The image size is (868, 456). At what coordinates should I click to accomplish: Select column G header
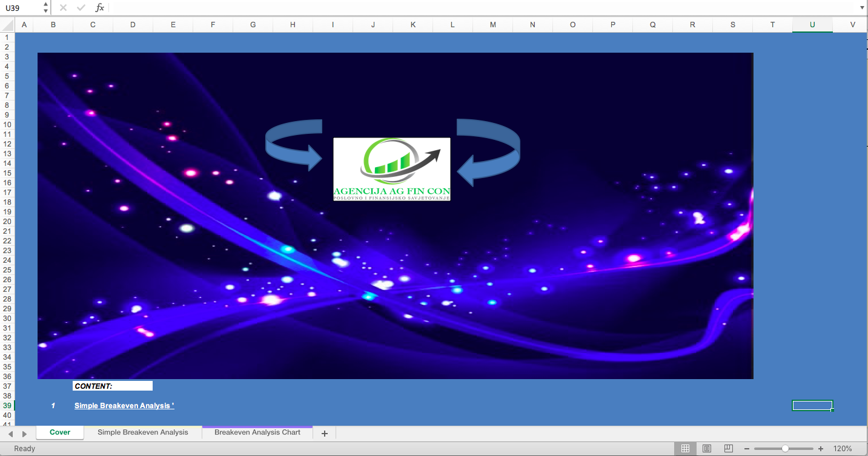click(x=253, y=25)
